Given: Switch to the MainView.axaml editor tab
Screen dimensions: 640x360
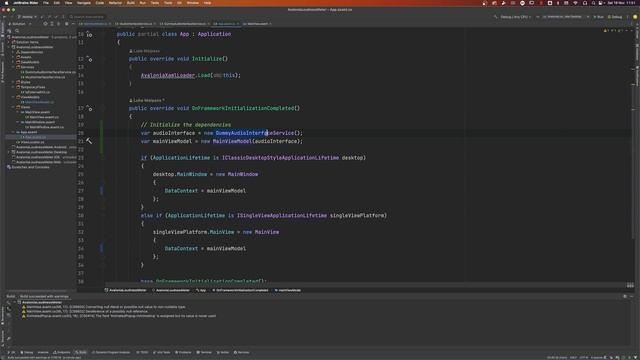Looking at the screenshot, I should tap(257, 24).
